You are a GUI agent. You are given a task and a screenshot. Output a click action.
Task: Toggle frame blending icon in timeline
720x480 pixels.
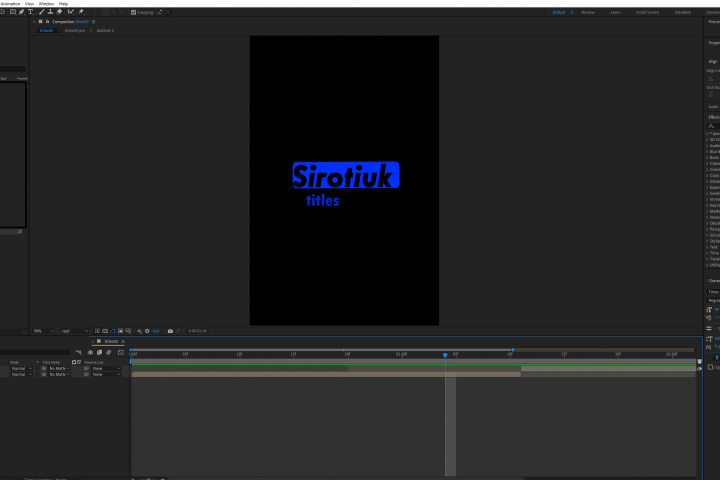pyautogui.click(x=99, y=352)
